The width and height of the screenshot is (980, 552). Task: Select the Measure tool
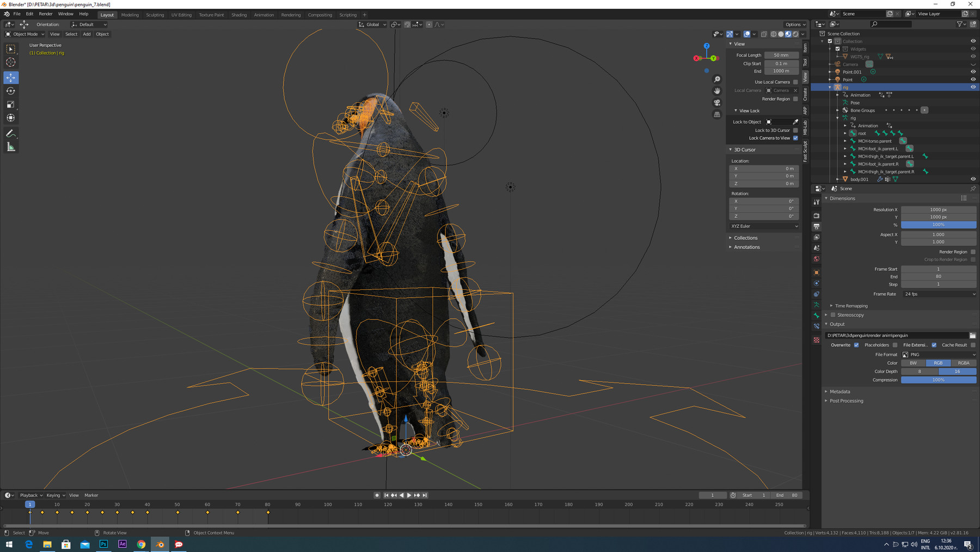(x=11, y=147)
